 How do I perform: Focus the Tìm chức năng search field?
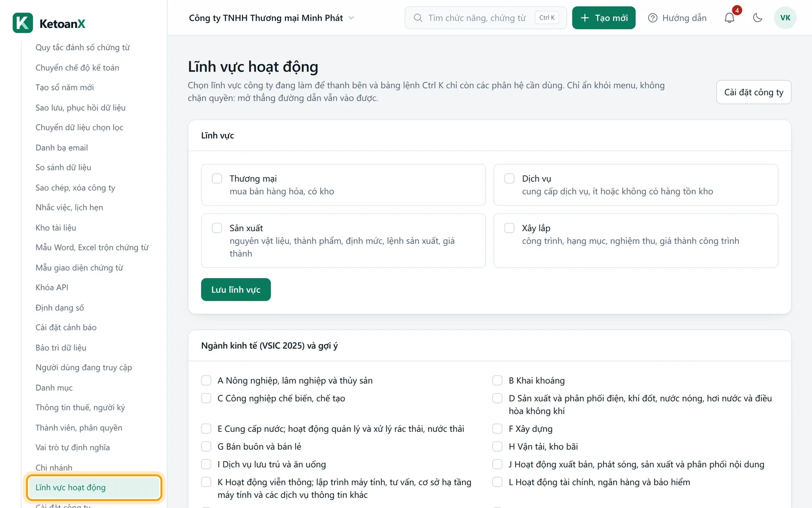[x=486, y=18]
